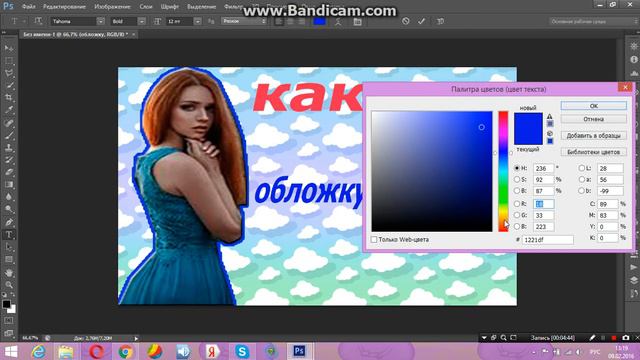Image resolution: width=640 pixels, height=360 pixels.
Task: Select the Eyedropper tool
Action: pos(9,110)
